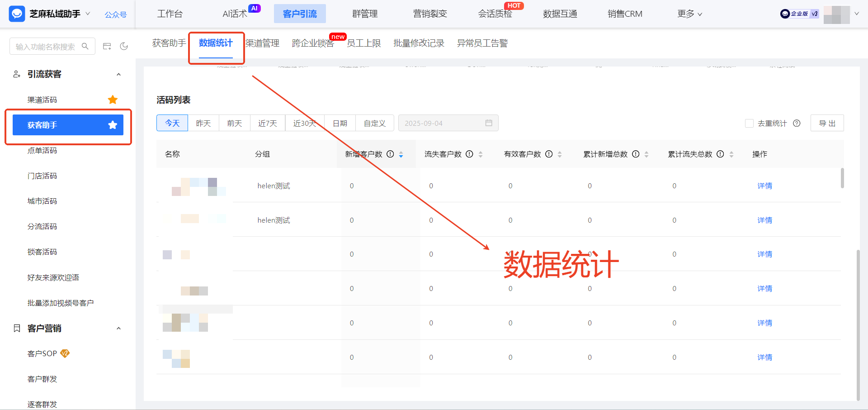Image resolution: width=868 pixels, height=410 pixels.
Task: Enable the 去重统计 checkbox
Action: [749, 123]
